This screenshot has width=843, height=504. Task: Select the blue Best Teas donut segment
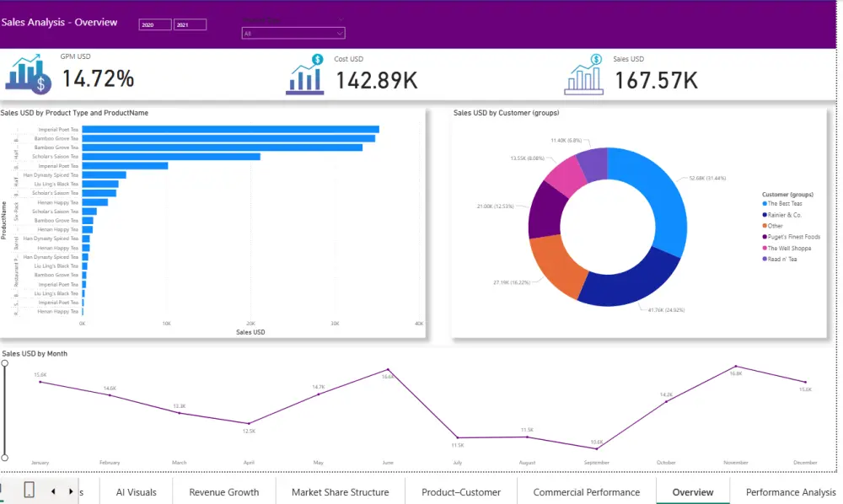pos(658,198)
